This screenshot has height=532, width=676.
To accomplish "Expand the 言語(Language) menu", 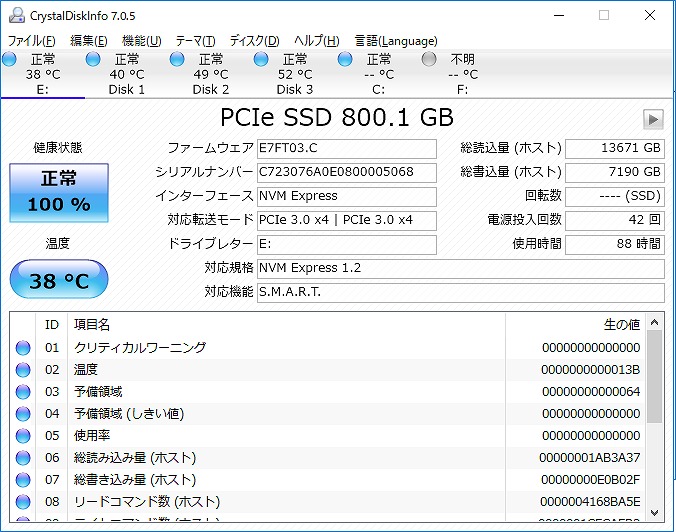I will 396,41.
